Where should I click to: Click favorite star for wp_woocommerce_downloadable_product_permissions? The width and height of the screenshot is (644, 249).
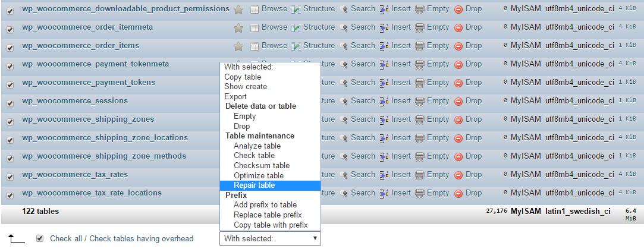tap(238, 10)
